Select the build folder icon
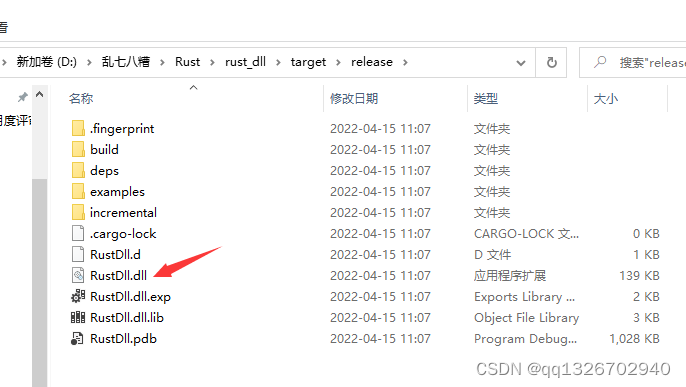The width and height of the screenshot is (686, 387). [78, 150]
